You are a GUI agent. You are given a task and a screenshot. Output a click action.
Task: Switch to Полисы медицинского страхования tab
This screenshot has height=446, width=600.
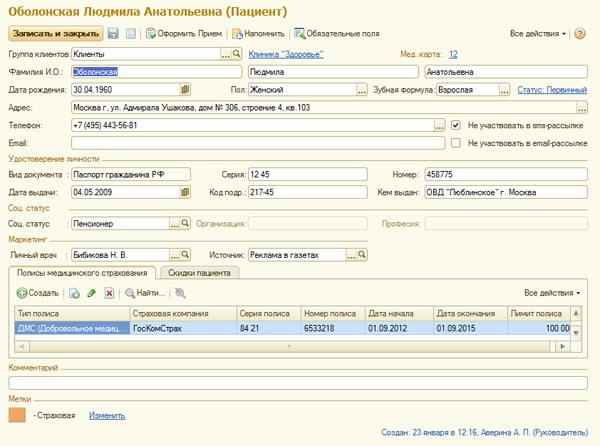pos(82,273)
